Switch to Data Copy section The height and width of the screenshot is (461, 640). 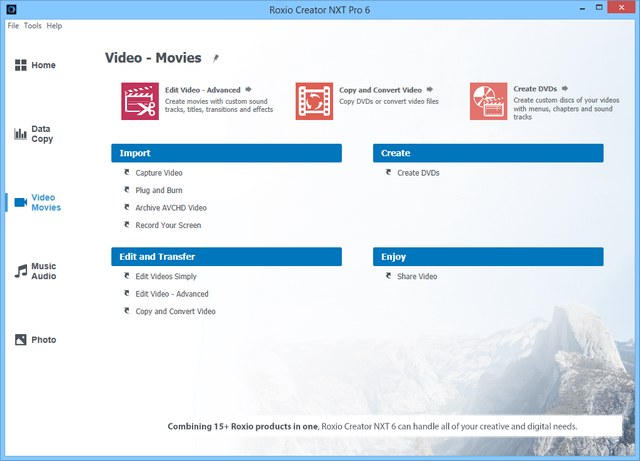(x=42, y=134)
